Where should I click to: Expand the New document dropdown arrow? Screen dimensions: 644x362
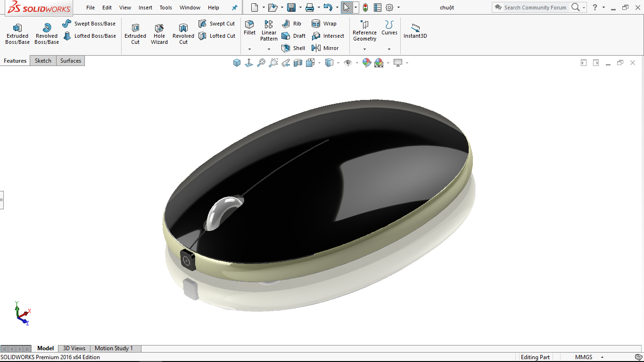tap(264, 8)
